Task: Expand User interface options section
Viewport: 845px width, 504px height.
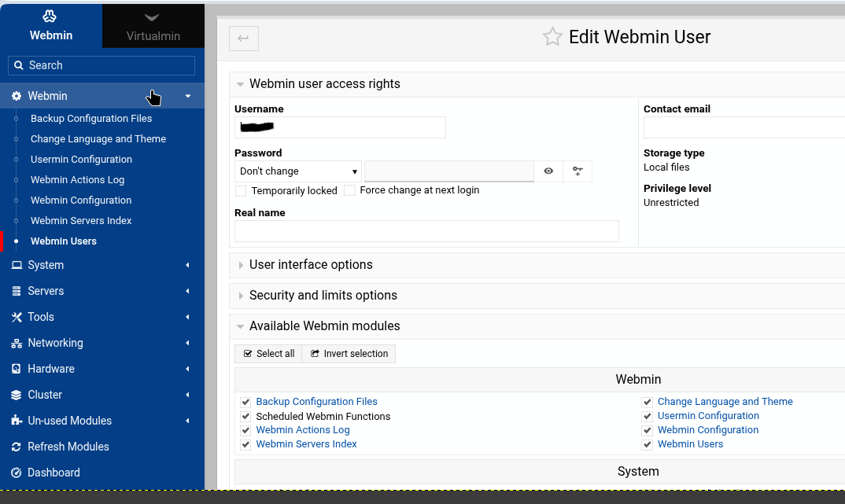Action: click(311, 265)
